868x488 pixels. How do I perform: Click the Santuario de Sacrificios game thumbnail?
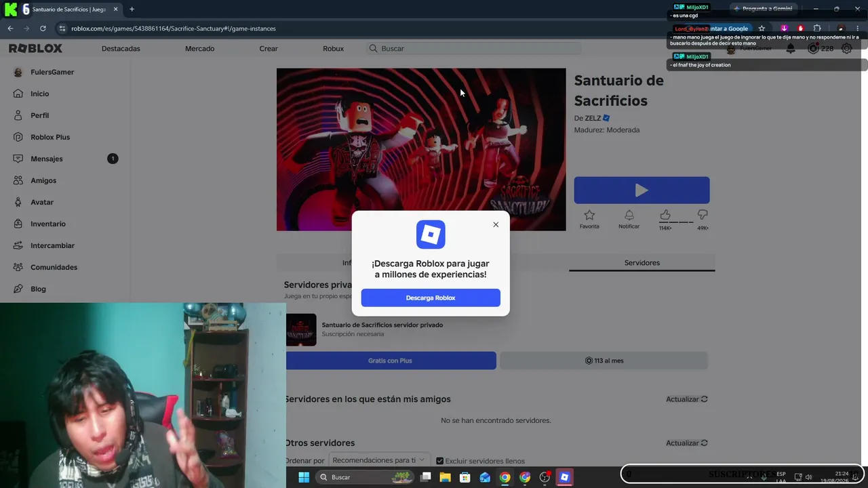pos(421,149)
